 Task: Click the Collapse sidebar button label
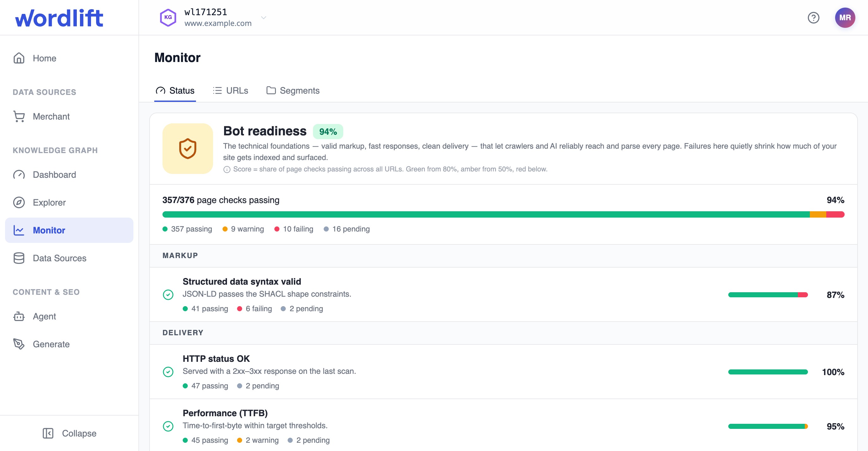tap(79, 433)
